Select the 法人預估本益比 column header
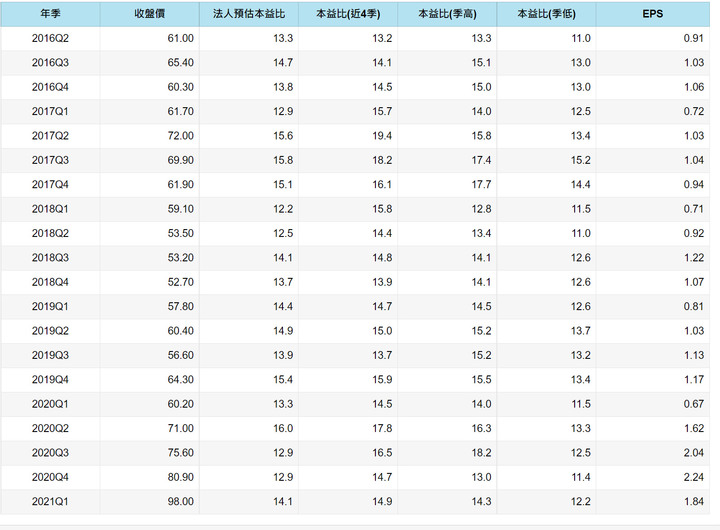Viewport: 720px width, 530px height. click(249, 15)
